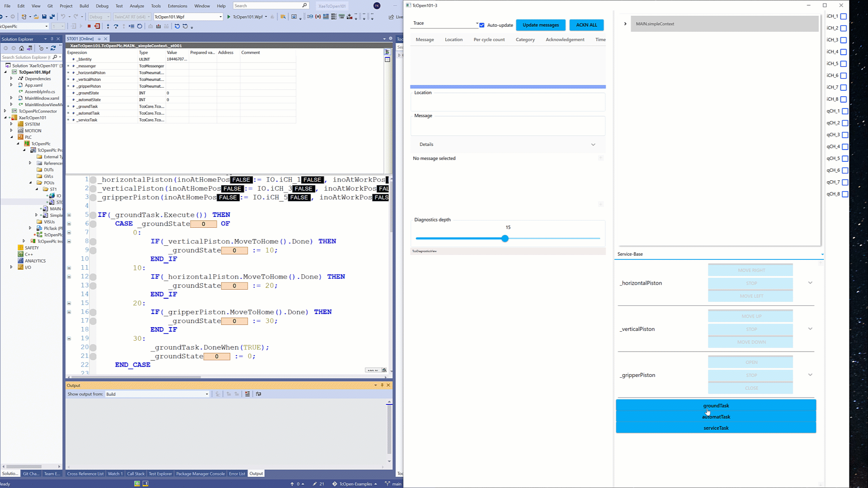Screen dimensions: 868x488
Task: Click the Step Over debug icon
Action: (x=116, y=26)
